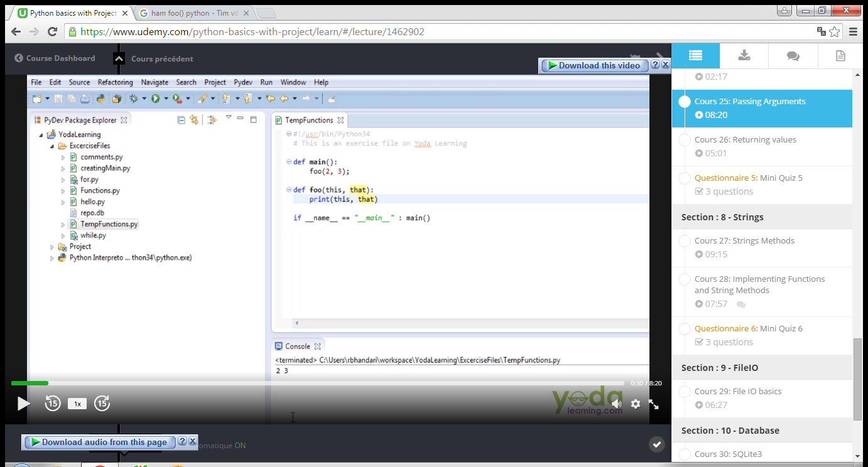Open the discussions tab with chat bubbles
The image size is (868, 467).
click(793, 56)
